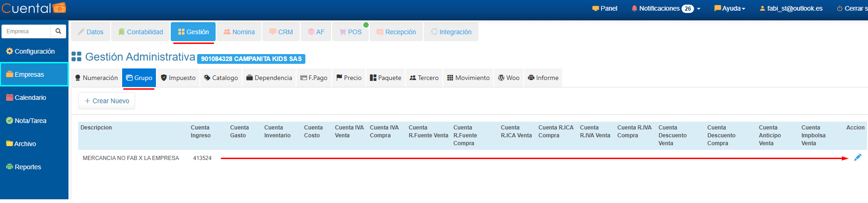Open the Nomina module tab
868x203 pixels.
(239, 32)
